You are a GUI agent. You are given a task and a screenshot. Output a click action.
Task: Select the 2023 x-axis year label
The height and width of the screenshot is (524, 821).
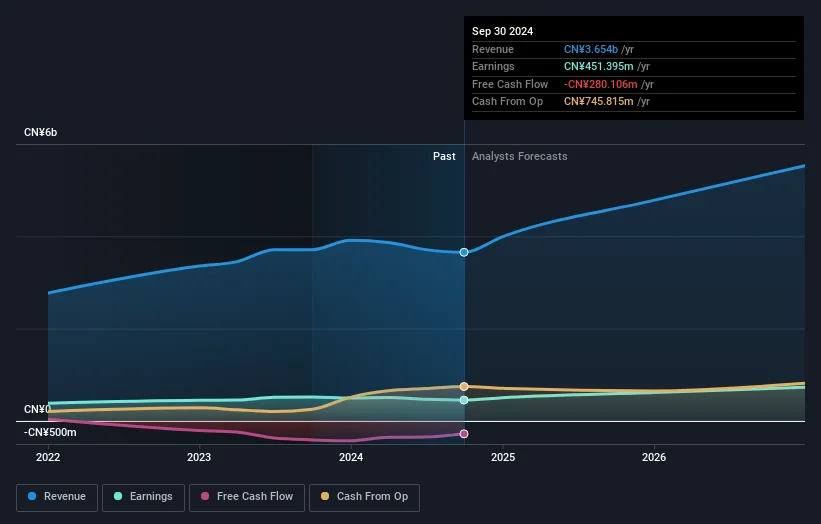point(199,457)
